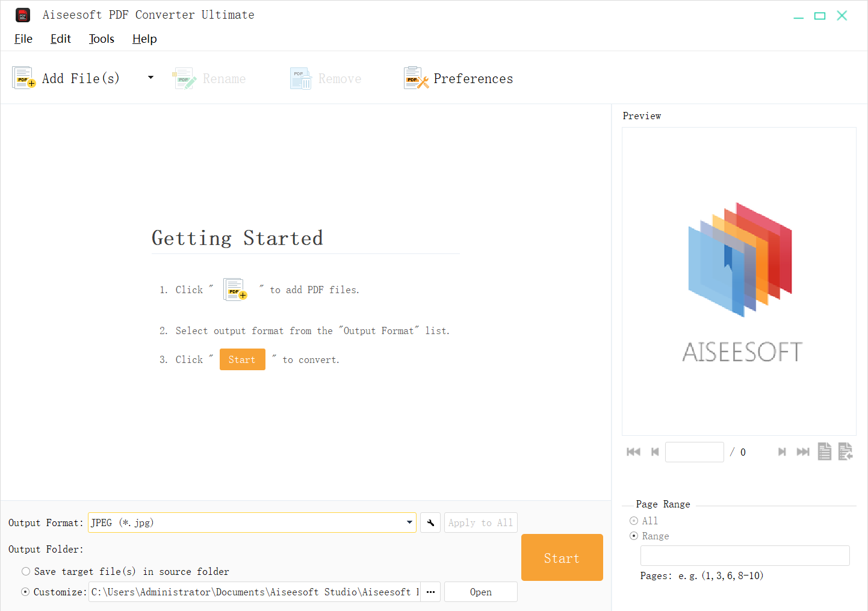Click the small Start button in Getting Started
Screen dimensions: 868x611
click(243, 359)
